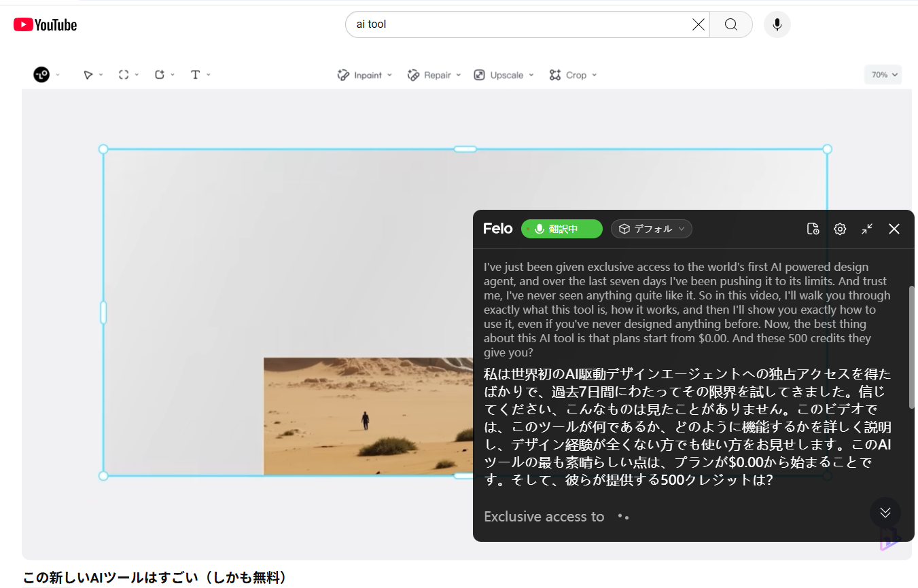Open the Felo transcript document icon
Image resolution: width=918 pixels, height=588 pixels.
point(813,229)
